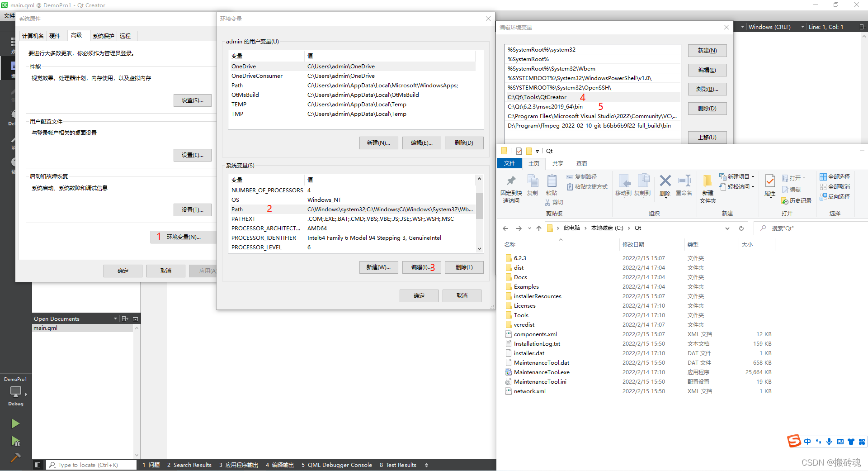The image size is (868, 471).
Task: Start debugging with the bug-arrow icon
Action: [15, 441]
